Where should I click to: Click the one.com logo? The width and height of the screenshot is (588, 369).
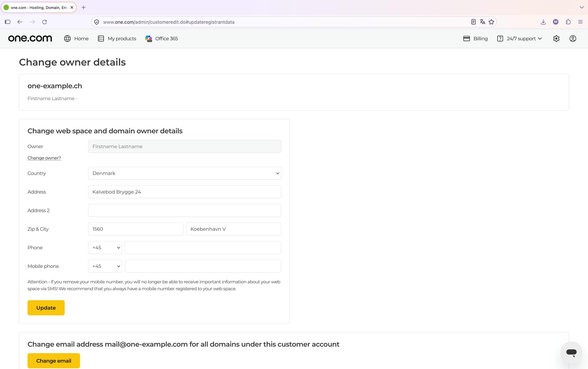pos(30,39)
